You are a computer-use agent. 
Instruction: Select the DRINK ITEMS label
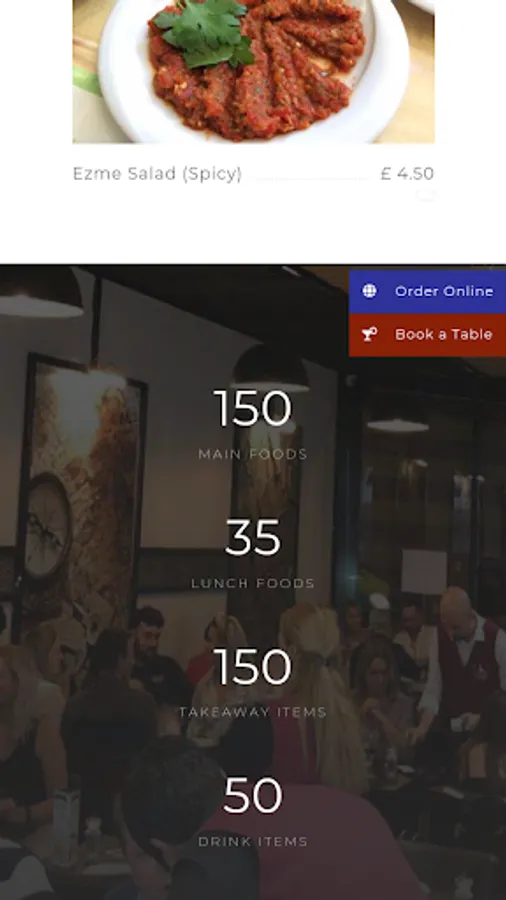[x=253, y=841]
